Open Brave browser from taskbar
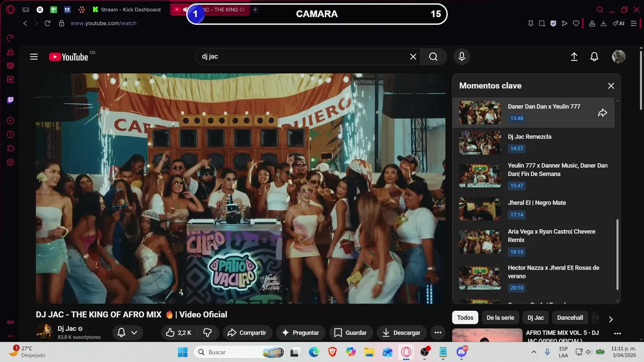 pyautogui.click(x=332, y=352)
